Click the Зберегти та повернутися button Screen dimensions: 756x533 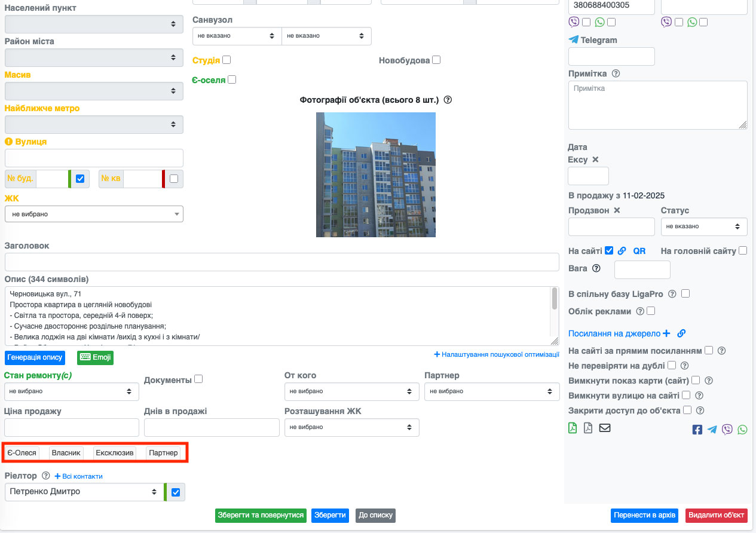pyautogui.click(x=261, y=515)
